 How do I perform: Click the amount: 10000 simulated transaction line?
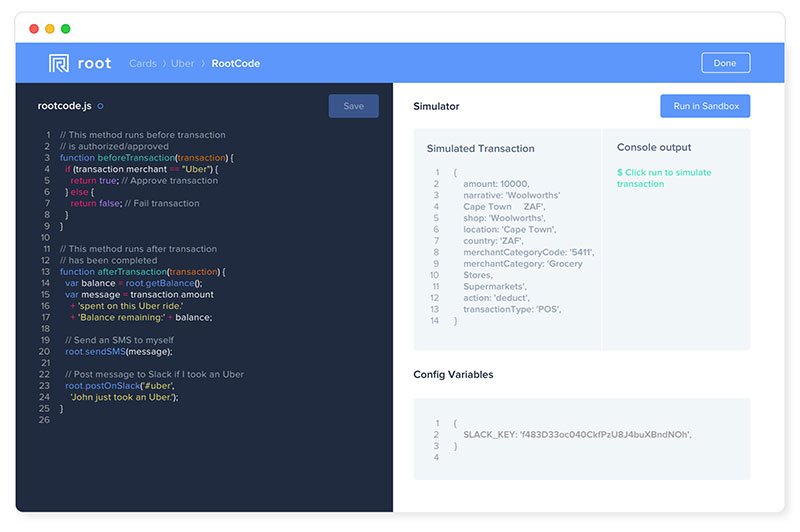coord(496,184)
